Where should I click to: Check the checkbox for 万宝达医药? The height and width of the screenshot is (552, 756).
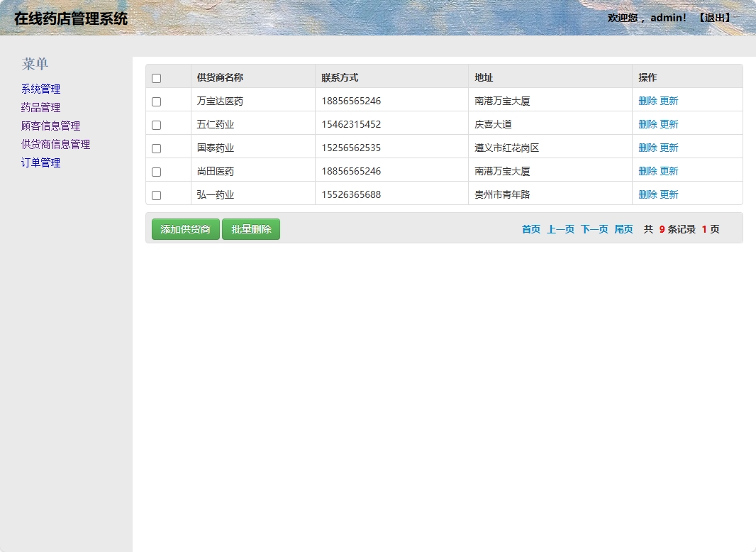click(x=156, y=100)
